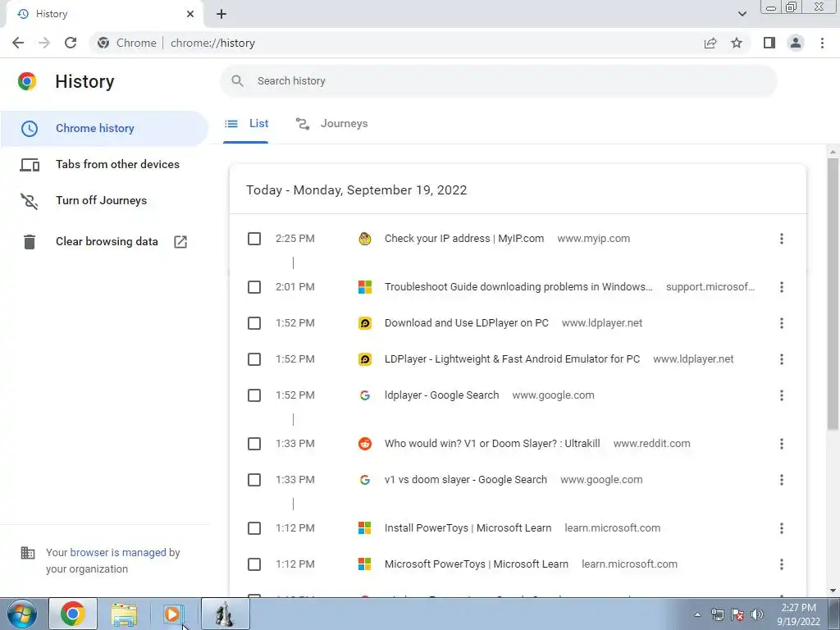
Task: Click the Google favicon on ldplayer search
Action: pyautogui.click(x=365, y=395)
